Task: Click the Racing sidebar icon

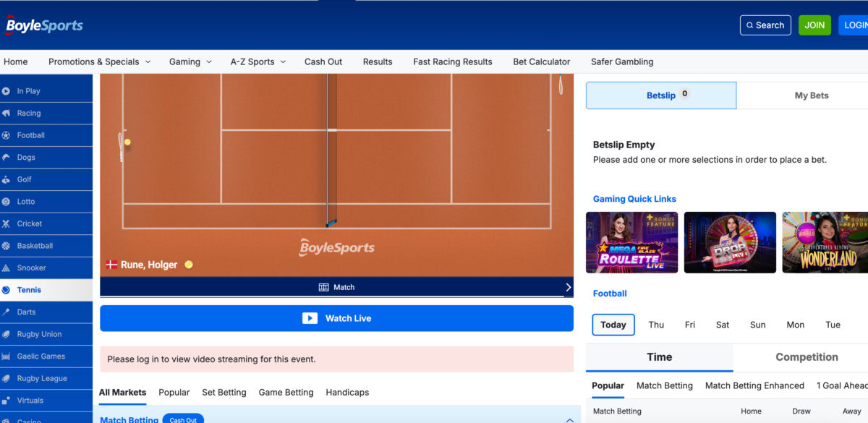Action: [x=7, y=114]
